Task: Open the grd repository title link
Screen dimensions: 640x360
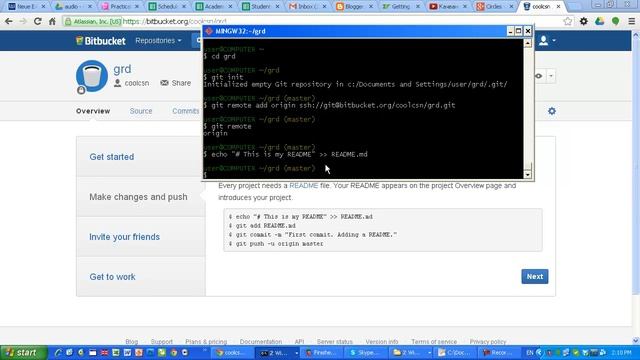Action: tap(122, 69)
